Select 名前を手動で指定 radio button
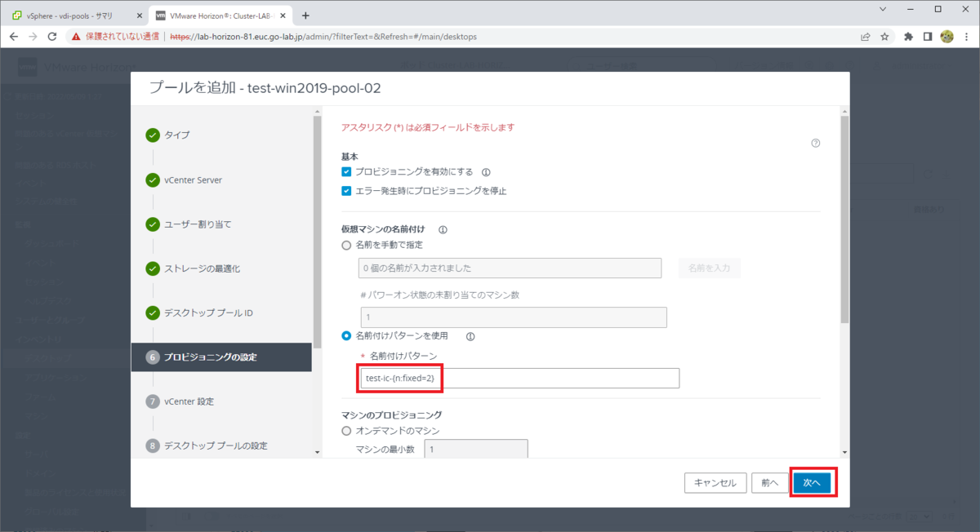Image resolution: width=980 pixels, height=532 pixels. click(346, 245)
